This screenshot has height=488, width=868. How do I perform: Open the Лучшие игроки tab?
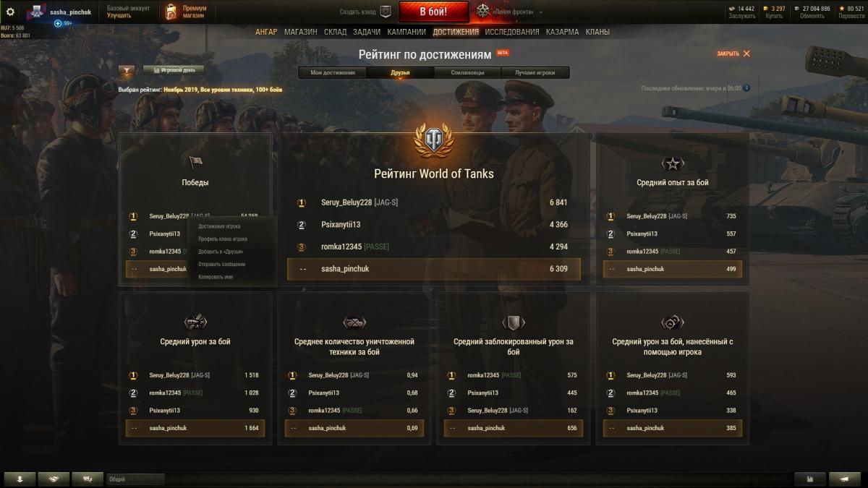[x=535, y=72]
